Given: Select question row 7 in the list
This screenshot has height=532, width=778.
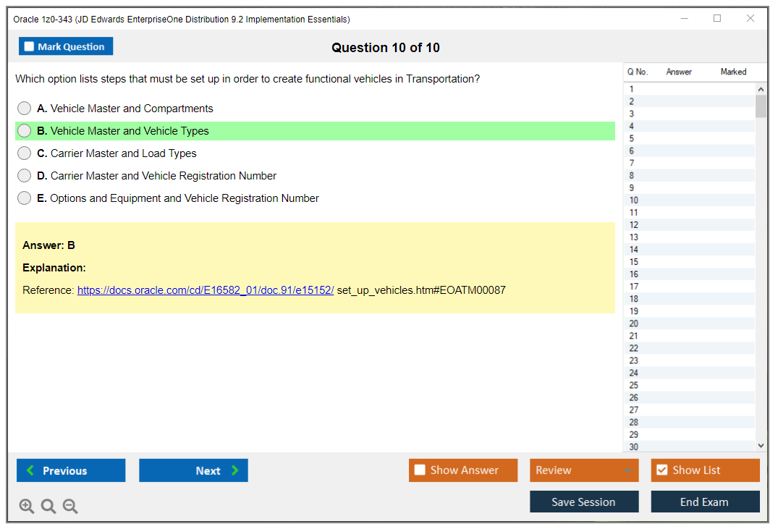Looking at the screenshot, I should pyautogui.click(x=689, y=164).
